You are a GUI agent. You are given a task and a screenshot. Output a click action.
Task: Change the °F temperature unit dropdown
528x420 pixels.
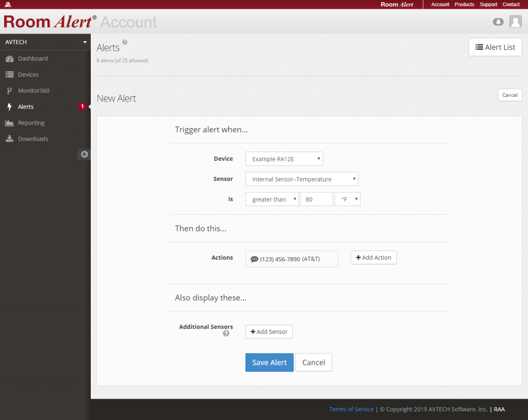click(347, 199)
